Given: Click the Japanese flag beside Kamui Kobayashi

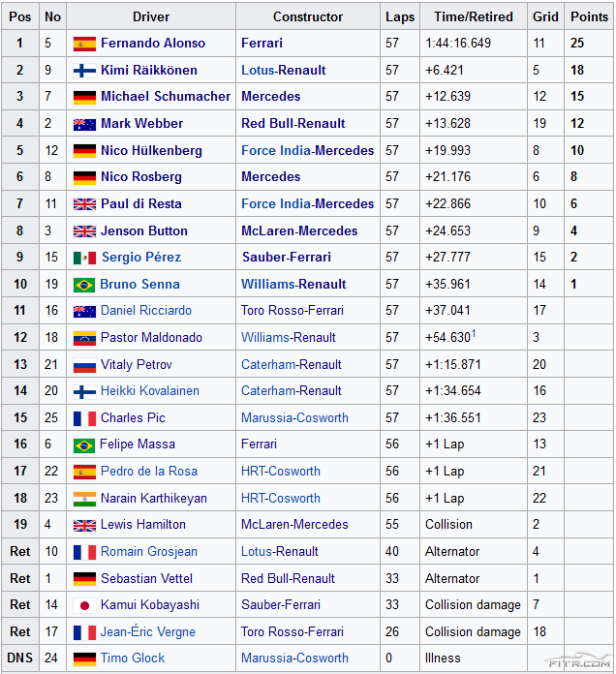Looking at the screenshot, I should click(x=84, y=605).
